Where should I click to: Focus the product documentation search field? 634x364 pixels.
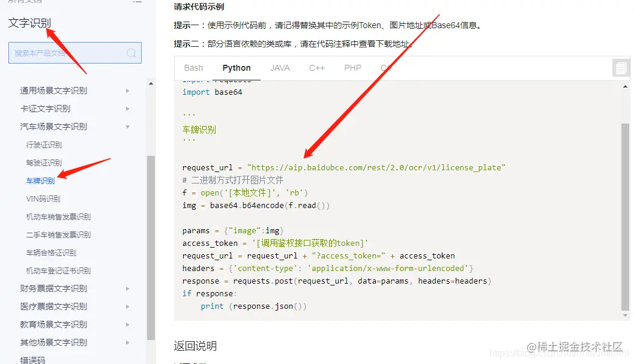point(75,53)
